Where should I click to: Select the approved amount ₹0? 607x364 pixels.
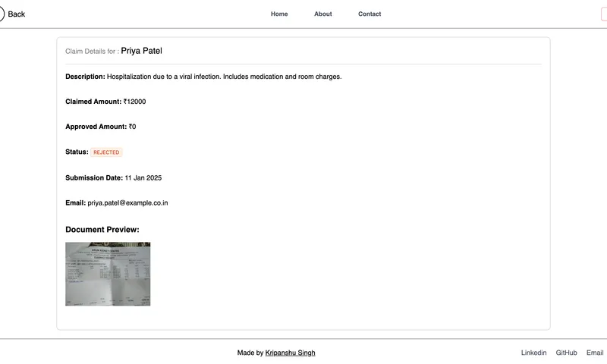[x=132, y=127]
